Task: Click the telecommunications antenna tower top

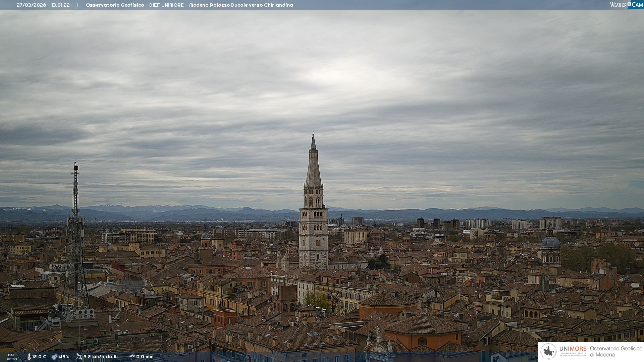Action: [x=76, y=165]
